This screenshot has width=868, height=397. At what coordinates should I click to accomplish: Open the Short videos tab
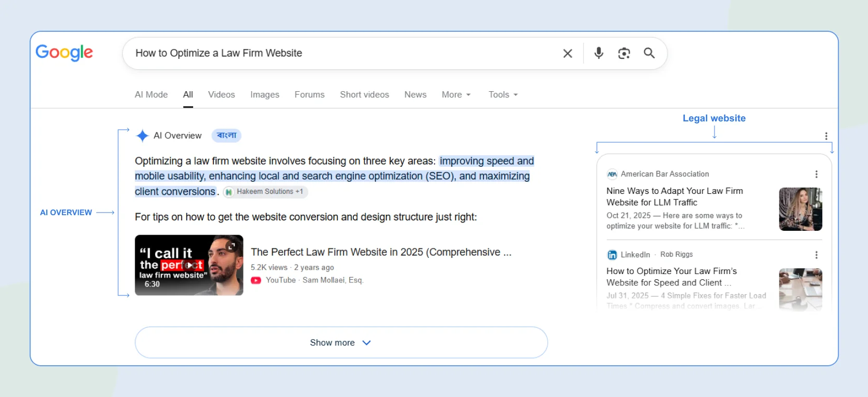point(364,94)
